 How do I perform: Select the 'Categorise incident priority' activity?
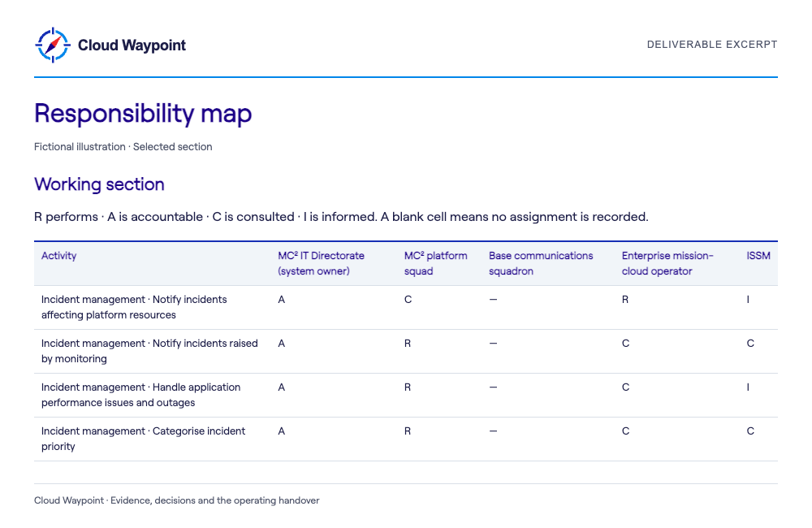[x=144, y=439]
